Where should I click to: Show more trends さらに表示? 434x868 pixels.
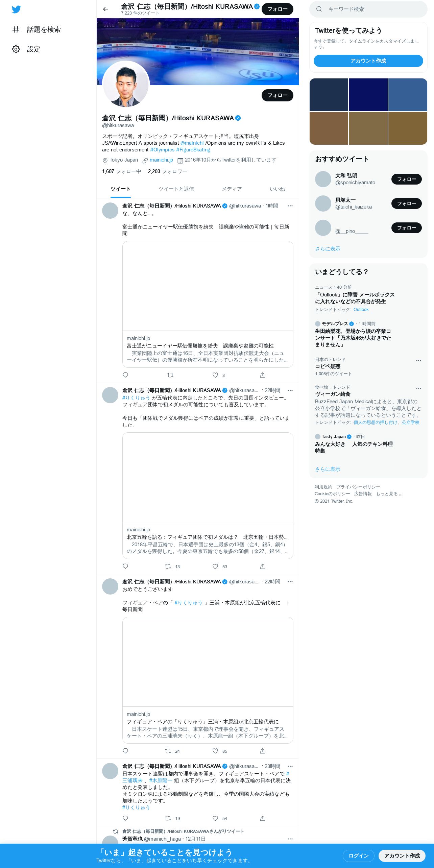pyautogui.click(x=328, y=469)
